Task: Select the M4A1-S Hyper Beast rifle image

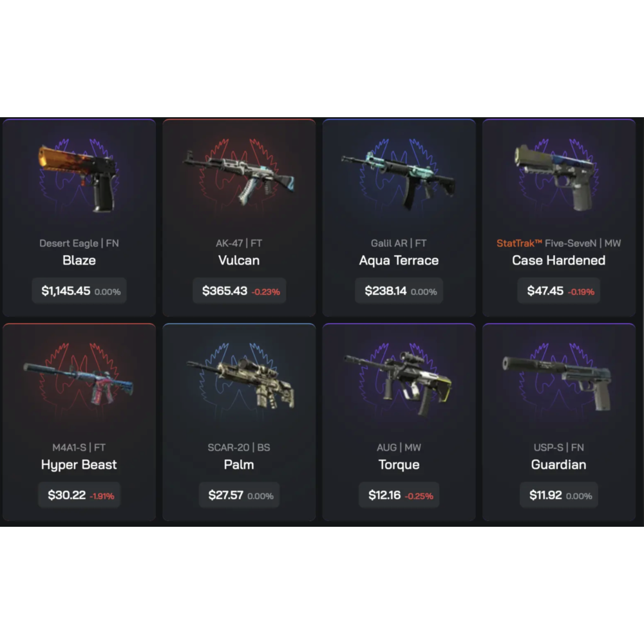Action: pyautogui.click(x=79, y=382)
